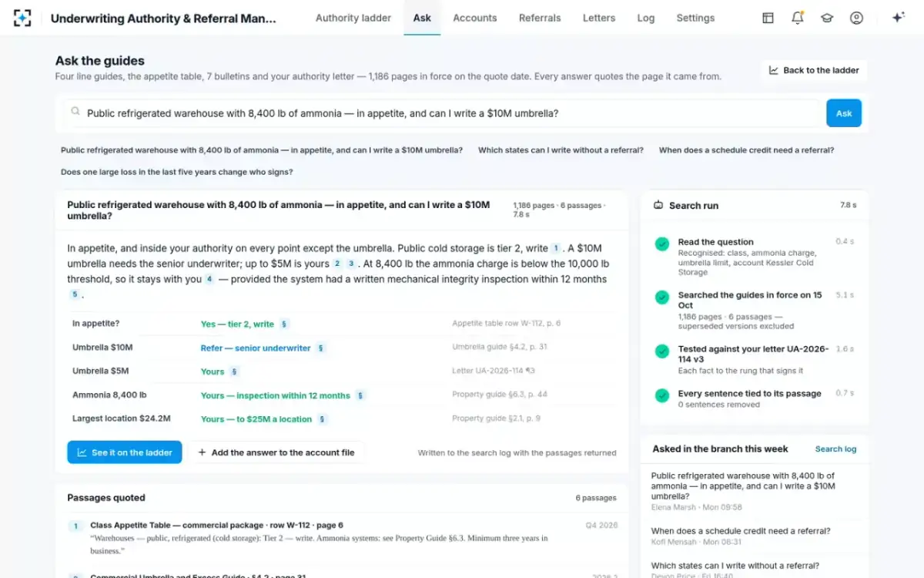Open Kofi Mensah's schedule credit question
The height and width of the screenshot is (578, 924).
click(755, 536)
